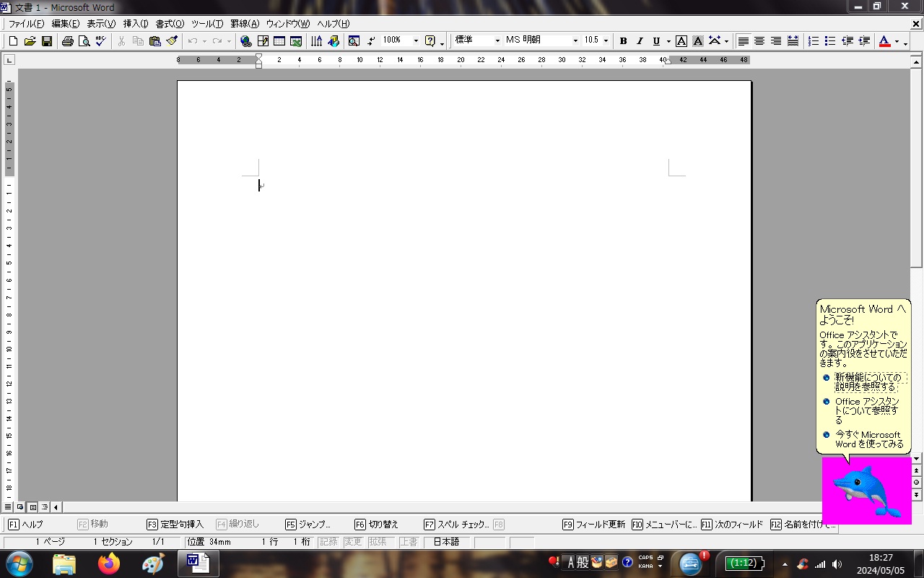
Task: Toggle underline formatting
Action: click(656, 41)
